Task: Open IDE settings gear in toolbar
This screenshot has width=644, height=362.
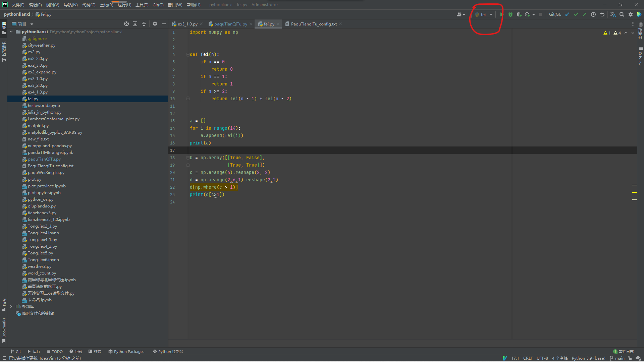Action: [631, 14]
